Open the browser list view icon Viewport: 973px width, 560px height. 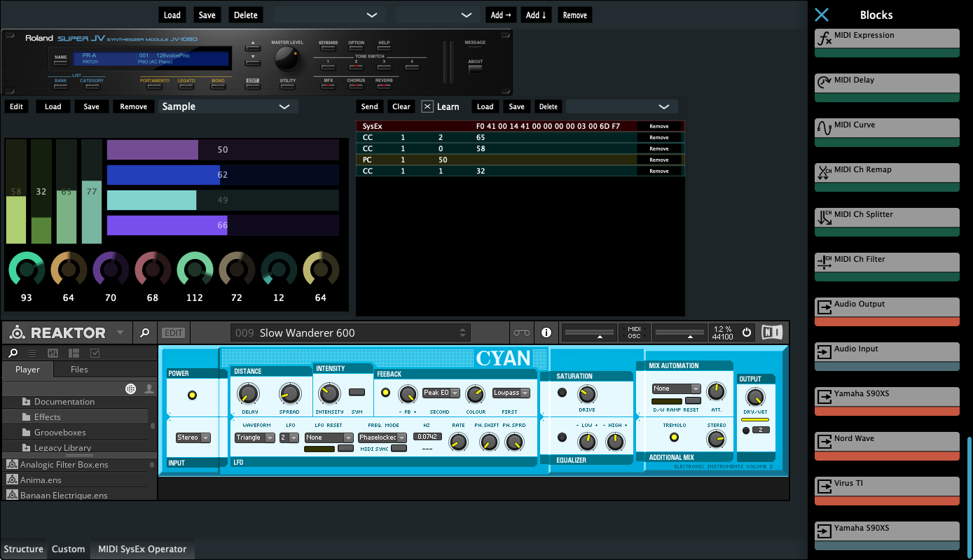click(32, 353)
